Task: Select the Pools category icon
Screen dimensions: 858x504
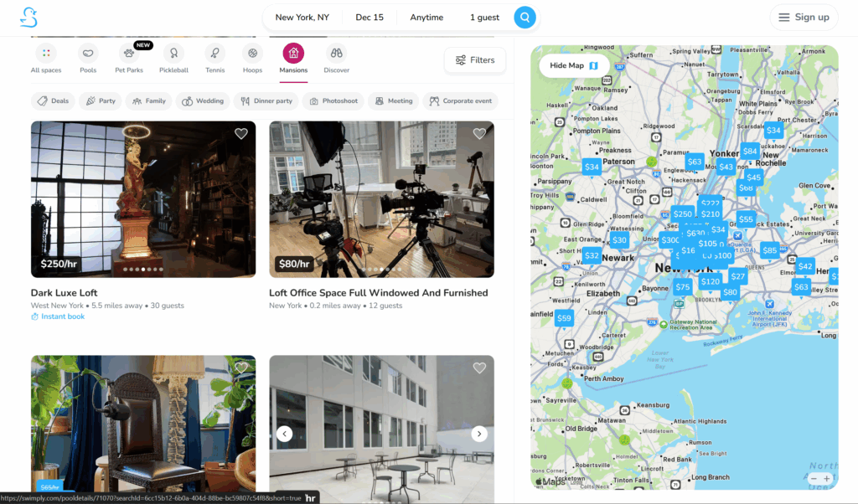Action: pyautogui.click(x=88, y=54)
